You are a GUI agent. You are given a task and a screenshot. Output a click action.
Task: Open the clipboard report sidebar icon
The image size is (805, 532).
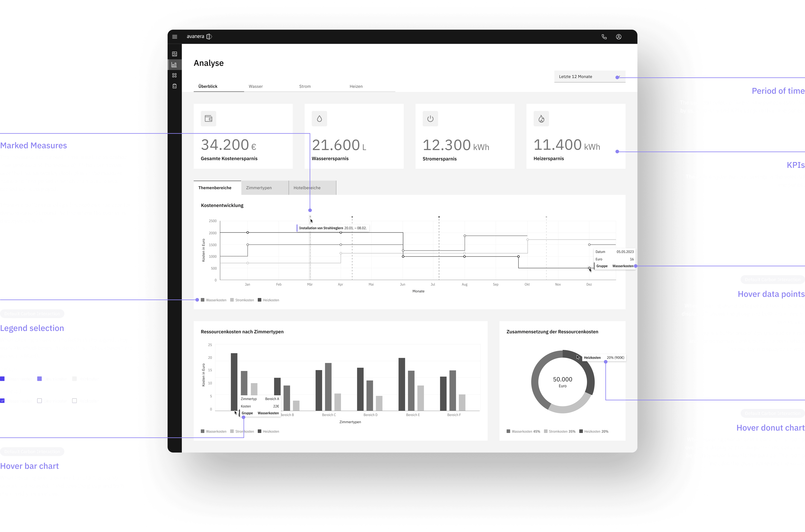174,86
